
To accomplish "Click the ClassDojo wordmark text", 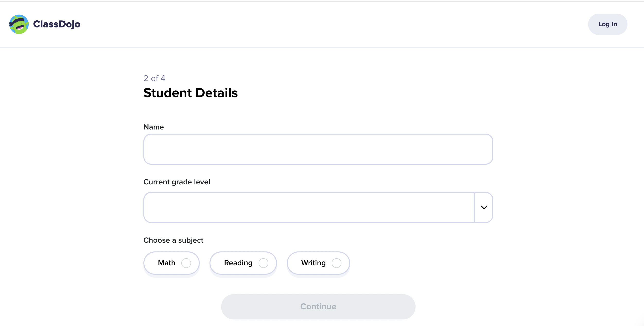I will [x=56, y=24].
